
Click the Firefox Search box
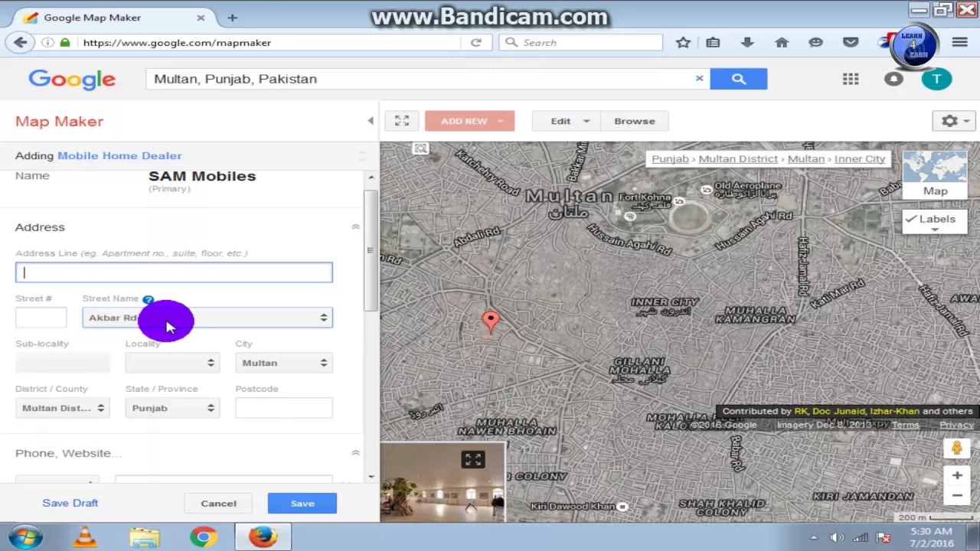pyautogui.click(x=582, y=43)
